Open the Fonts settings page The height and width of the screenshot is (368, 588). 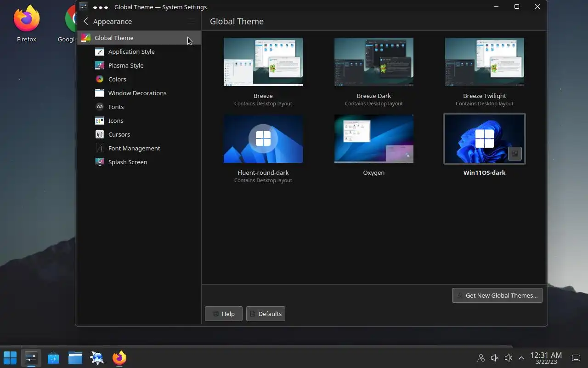(116, 107)
